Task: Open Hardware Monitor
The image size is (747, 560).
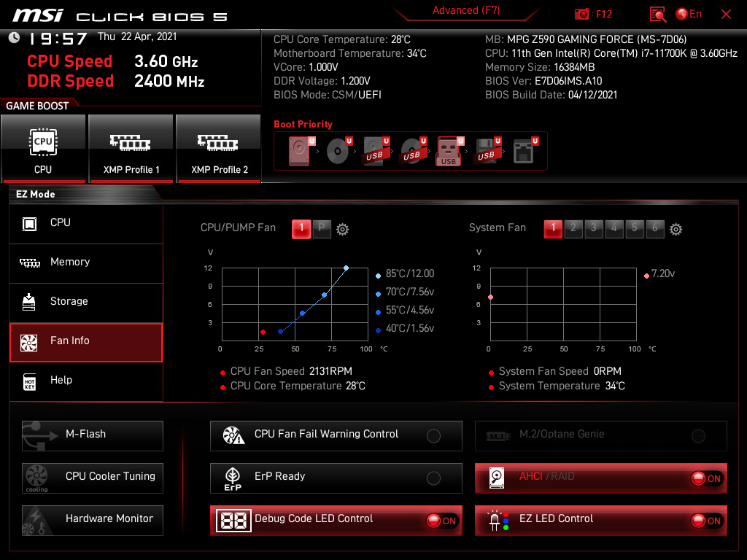Action: coord(93,520)
